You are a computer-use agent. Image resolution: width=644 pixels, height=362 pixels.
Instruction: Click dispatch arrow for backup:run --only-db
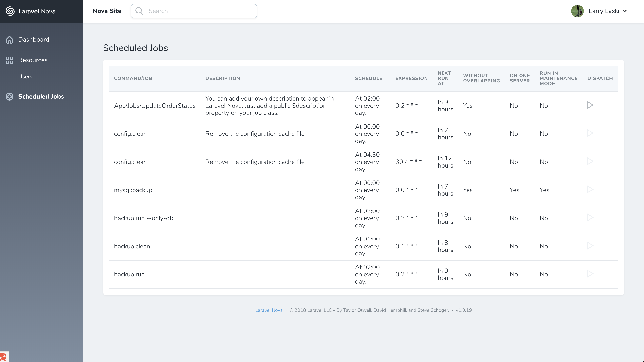(x=590, y=217)
